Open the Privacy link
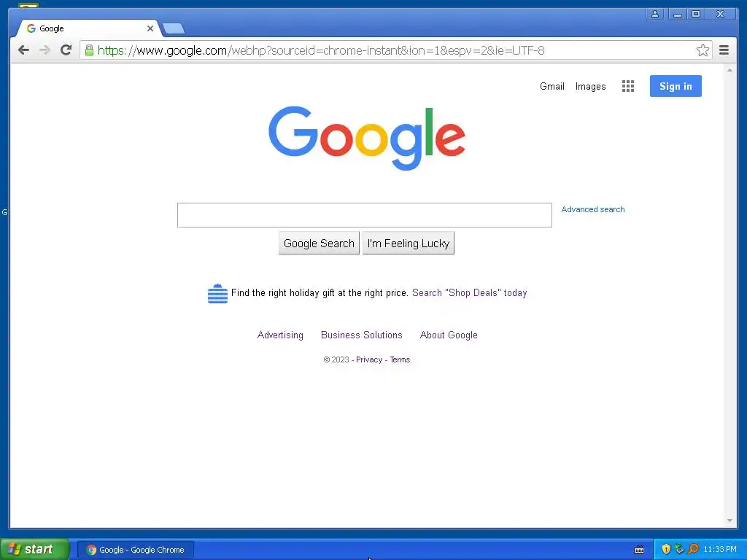 (369, 359)
